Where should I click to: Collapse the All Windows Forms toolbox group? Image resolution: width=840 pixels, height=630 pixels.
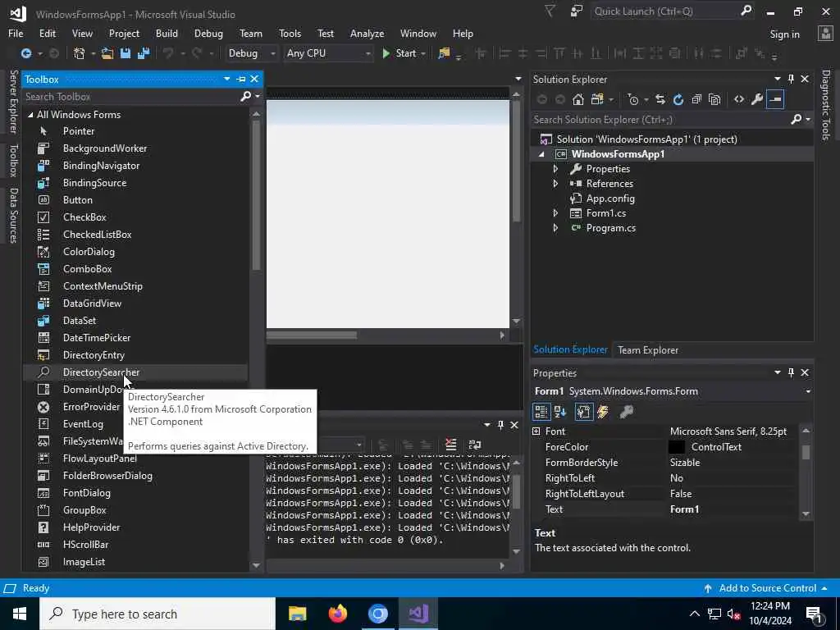point(30,115)
